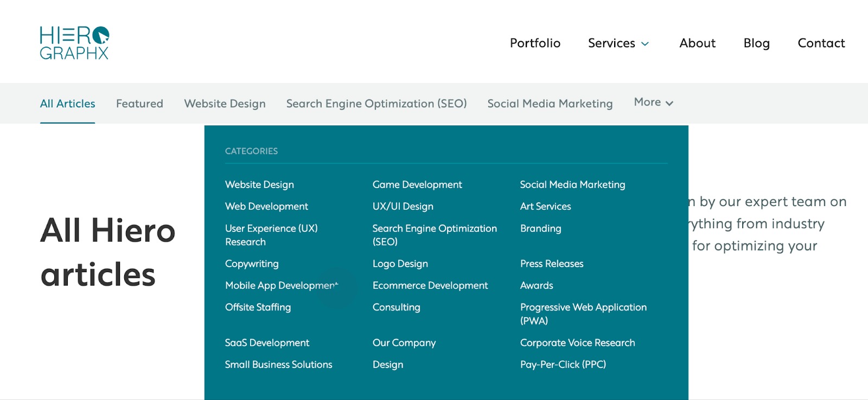Collapse the Services chevron in the navbar

coord(645,43)
